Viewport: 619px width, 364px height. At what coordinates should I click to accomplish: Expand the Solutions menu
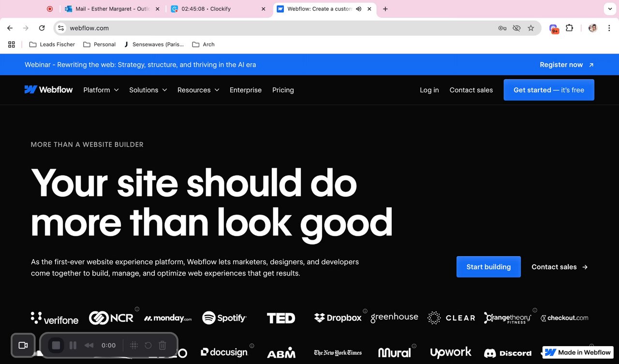(x=148, y=90)
